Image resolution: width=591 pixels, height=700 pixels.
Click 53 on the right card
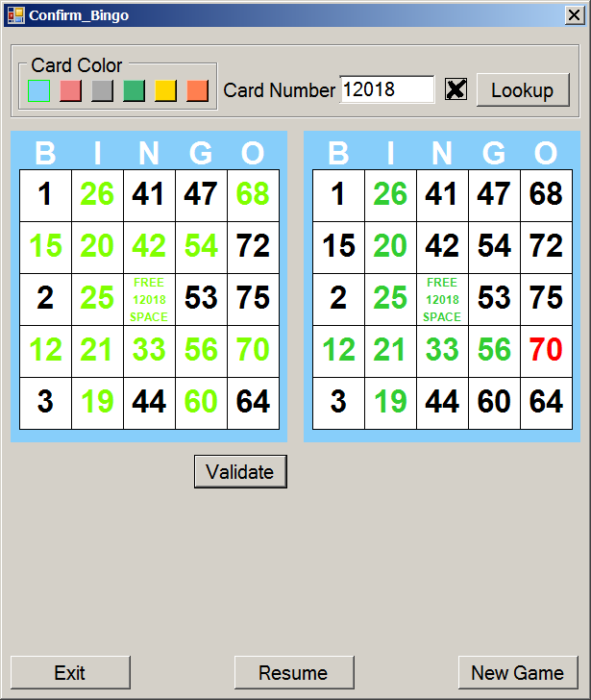coord(494,300)
